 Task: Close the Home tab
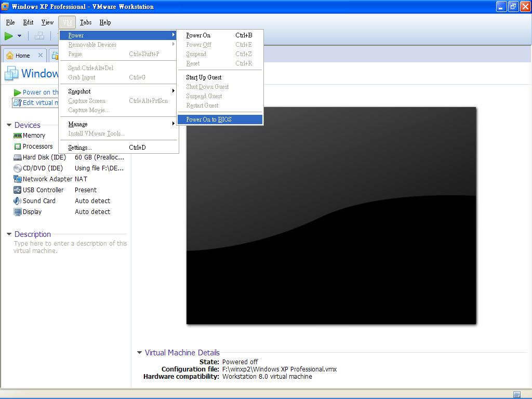[41, 55]
